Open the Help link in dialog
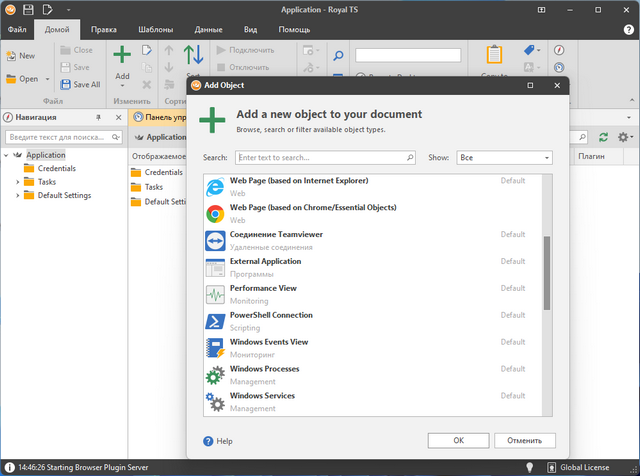Image resolution: width=640 pixels, height=476 pixels. point(218,441)
